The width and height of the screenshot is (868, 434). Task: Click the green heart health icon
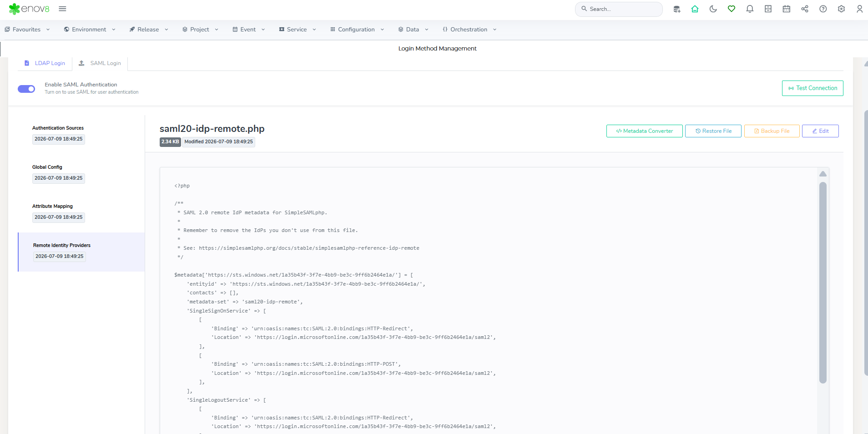pos(731,9)
